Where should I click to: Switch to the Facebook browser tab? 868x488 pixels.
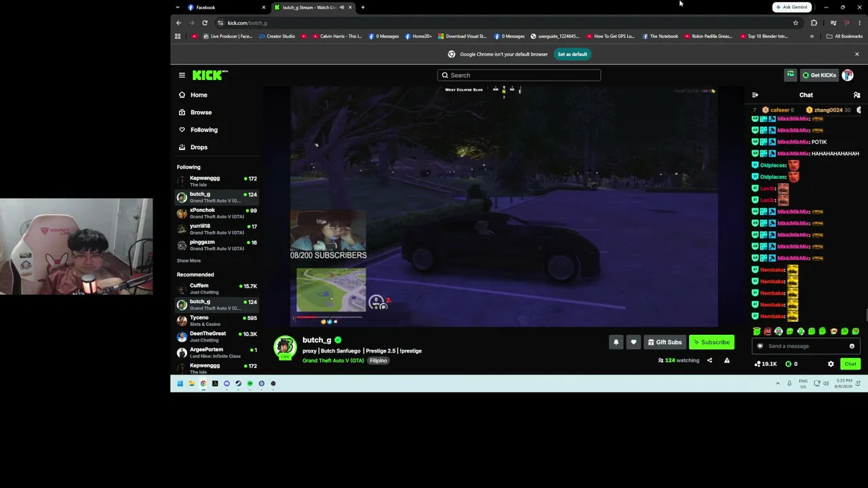tap(224, 7)
